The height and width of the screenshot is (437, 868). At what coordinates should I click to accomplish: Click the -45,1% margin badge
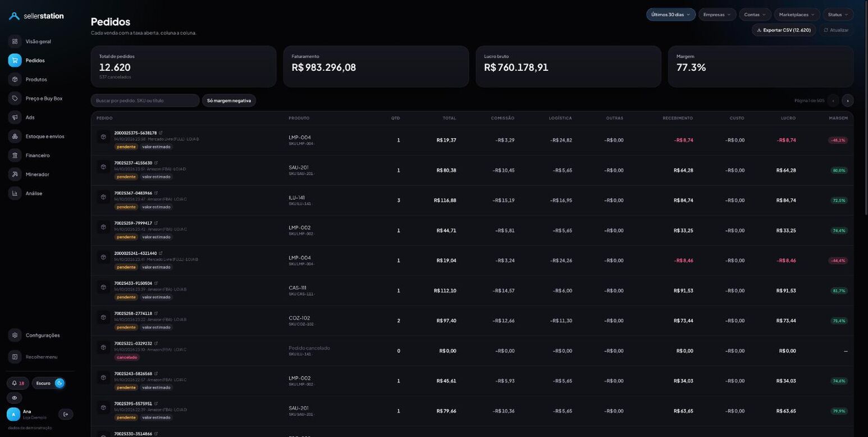838,140
